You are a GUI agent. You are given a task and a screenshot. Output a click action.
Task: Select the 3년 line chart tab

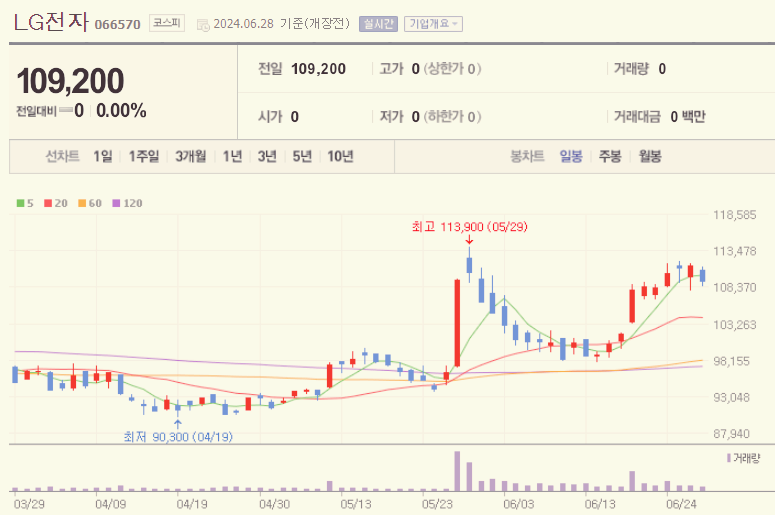(x=267, y=156)
